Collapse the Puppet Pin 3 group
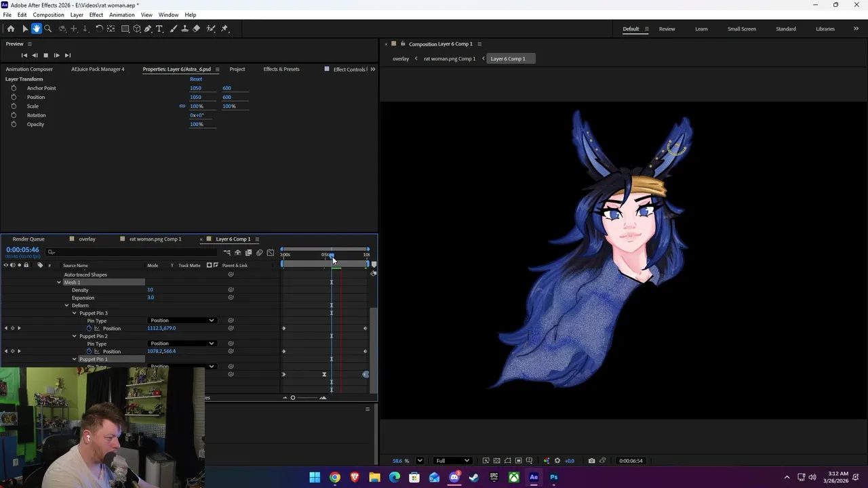The width and height of the screenshot is (868, 488). tap(75, 313)
